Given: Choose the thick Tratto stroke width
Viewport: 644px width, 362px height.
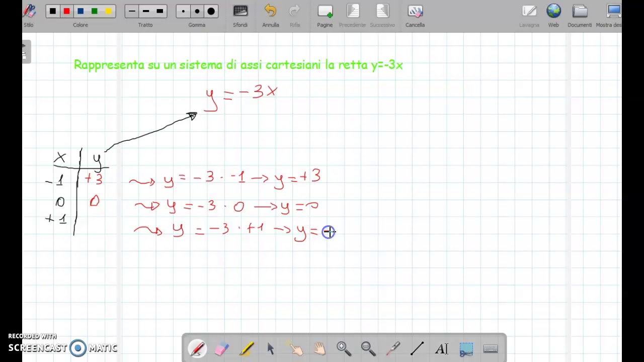Looking at the screenshot, I should coord(159,11).
